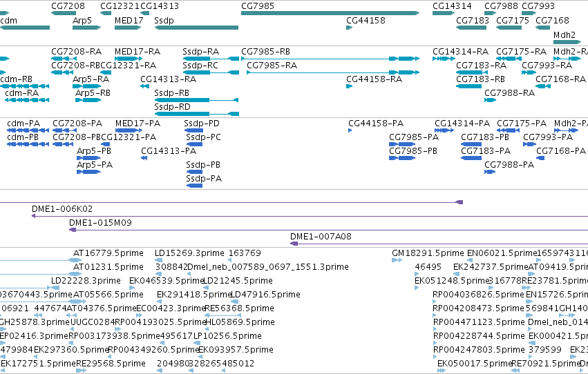
Task: Select transcript Arp5-RB
Action: (x=88, y=100)
